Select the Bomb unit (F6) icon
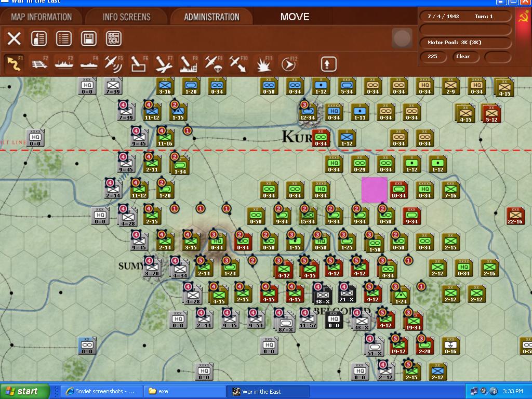 (x=139, y=64)
